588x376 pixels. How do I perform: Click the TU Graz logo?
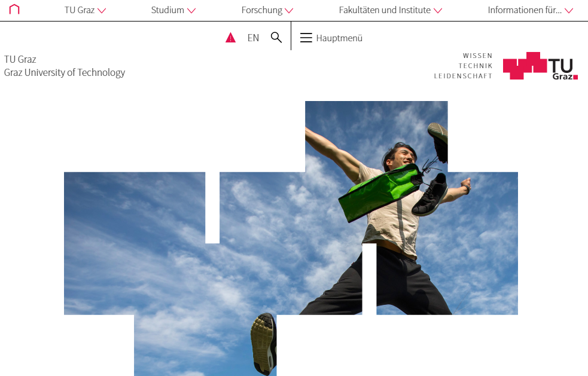(x=540, y=66)
